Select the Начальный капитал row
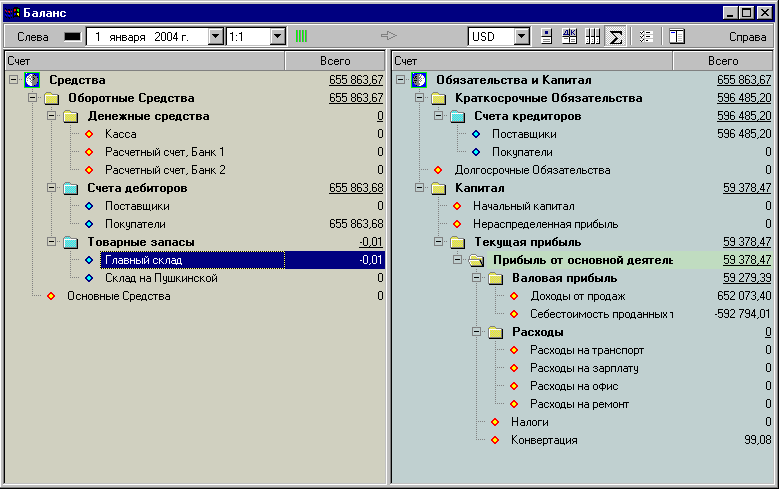779x489 pixels. click(x=524, y=206)
